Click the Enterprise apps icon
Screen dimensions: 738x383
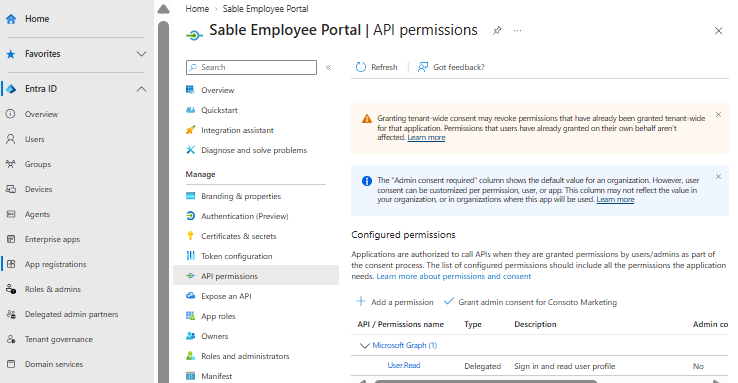coord(11,239)
